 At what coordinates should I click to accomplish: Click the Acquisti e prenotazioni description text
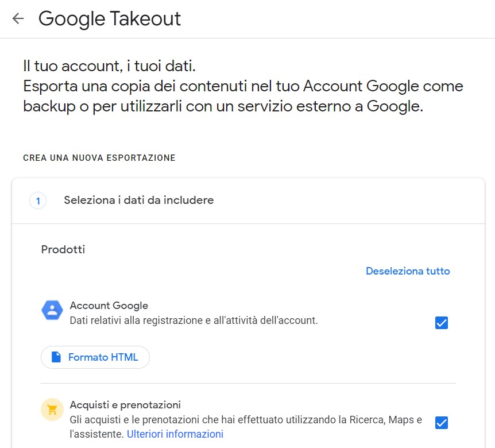[246, 427]
